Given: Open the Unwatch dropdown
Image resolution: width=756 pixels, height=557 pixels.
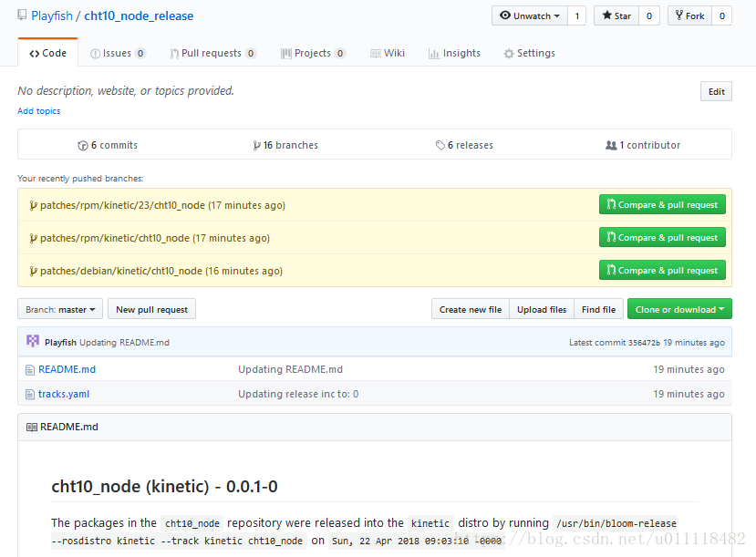Looking at the screenshot, I should pyautogui.click(x=530, y=15).
